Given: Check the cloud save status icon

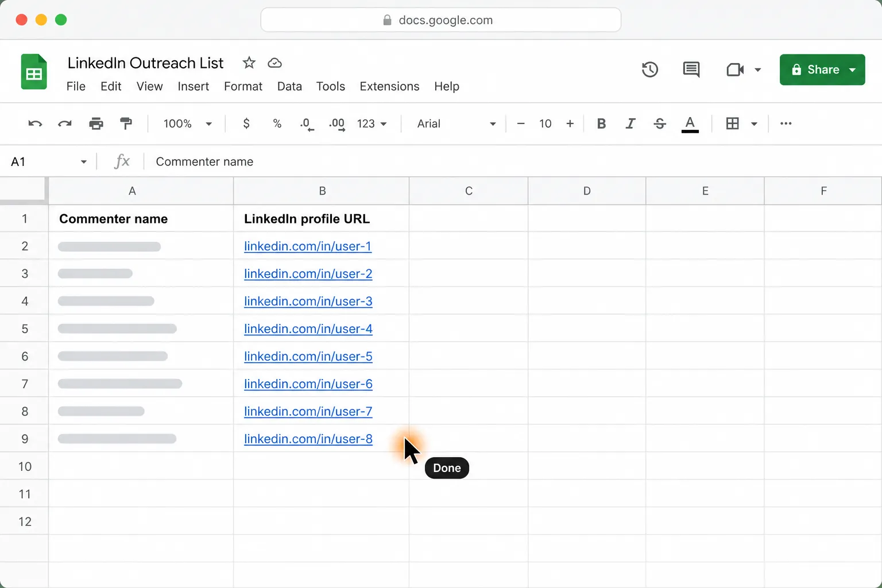Looking at the screenshot, I should pos(275,63).
